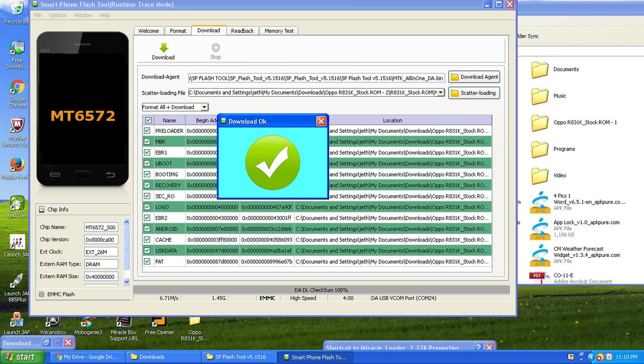Open Miracle Box Support.URL icon

[x=124, y=322]
